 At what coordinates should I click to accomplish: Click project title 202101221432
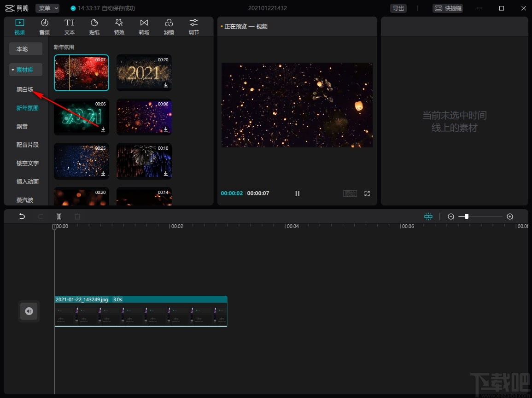[x=267, y=8]
